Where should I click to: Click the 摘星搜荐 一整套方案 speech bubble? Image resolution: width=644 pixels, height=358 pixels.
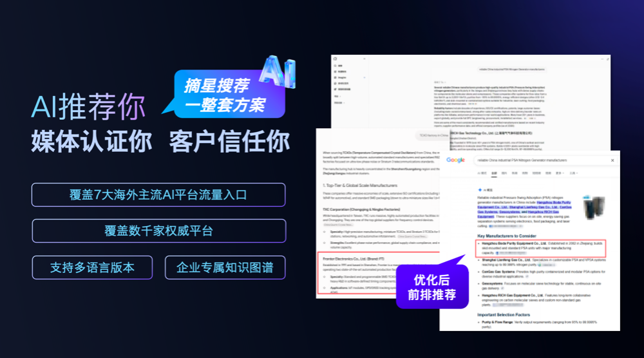point(225,95)
